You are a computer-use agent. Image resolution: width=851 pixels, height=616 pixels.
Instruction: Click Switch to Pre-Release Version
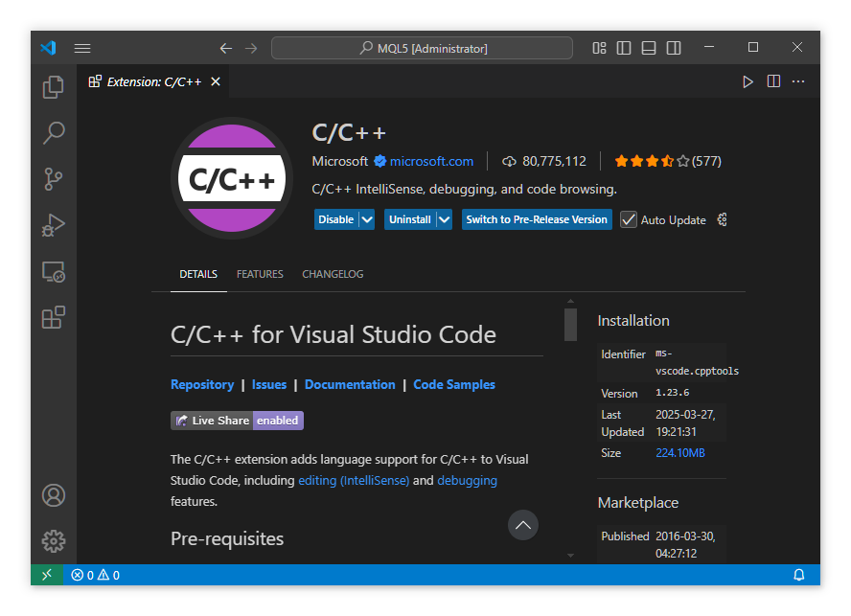(x=537, y=219)
